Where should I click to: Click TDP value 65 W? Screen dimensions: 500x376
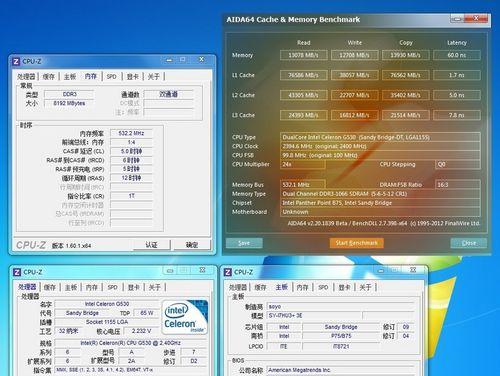pyautogui.click(x=146, y=313)
